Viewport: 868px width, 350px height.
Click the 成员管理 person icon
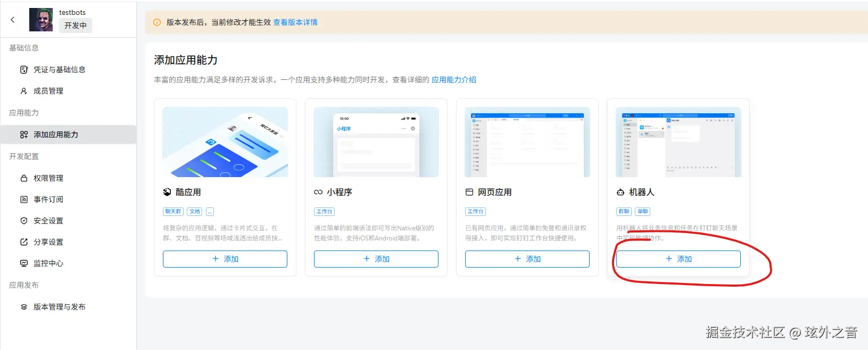pos(24,91)
